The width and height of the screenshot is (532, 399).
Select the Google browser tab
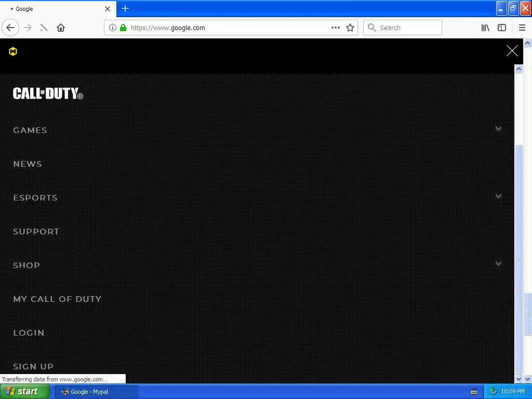click(58, 9)
